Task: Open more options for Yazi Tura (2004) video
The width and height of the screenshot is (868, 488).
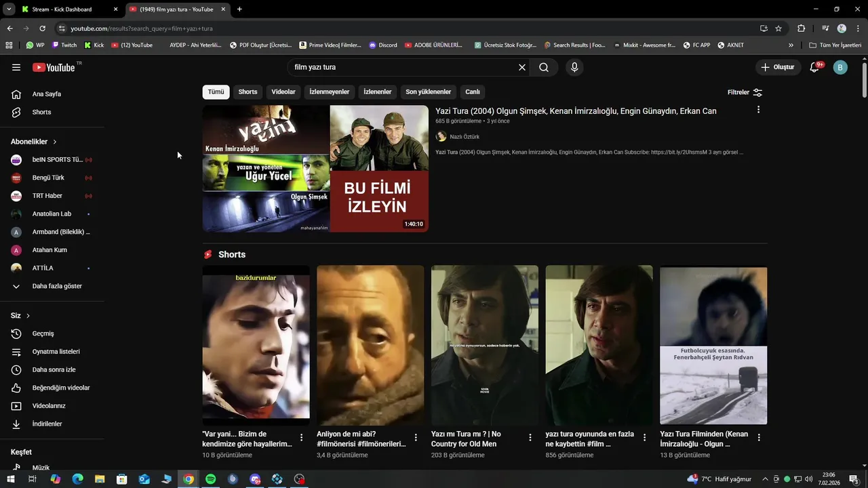Action: click(x=758, y=109)
